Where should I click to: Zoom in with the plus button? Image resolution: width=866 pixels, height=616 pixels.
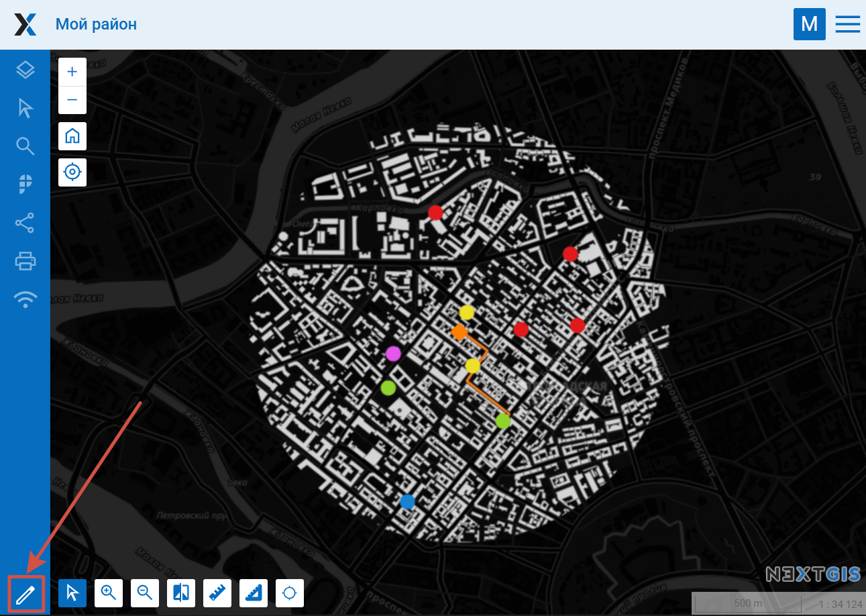[x=72, y=72]
